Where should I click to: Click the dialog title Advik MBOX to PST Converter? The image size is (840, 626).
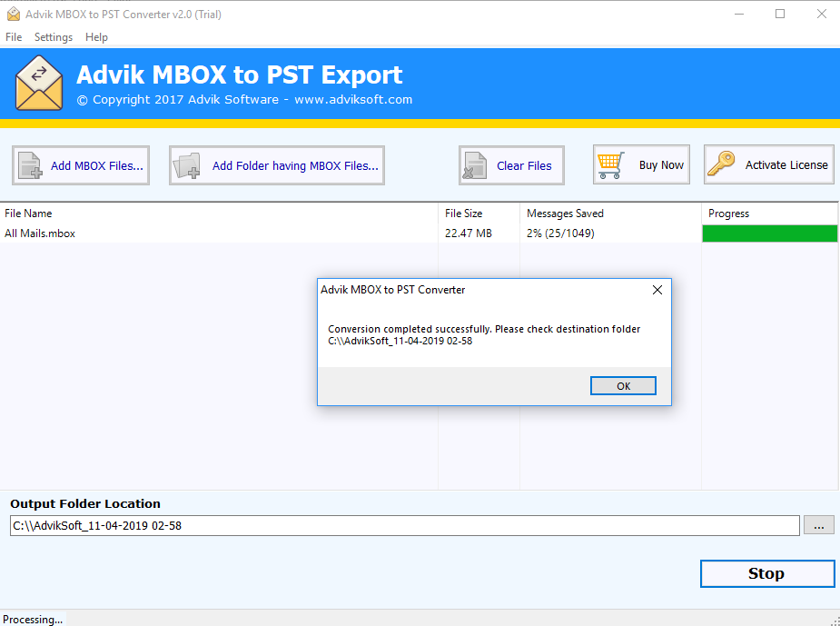click(x=392, y=290)
